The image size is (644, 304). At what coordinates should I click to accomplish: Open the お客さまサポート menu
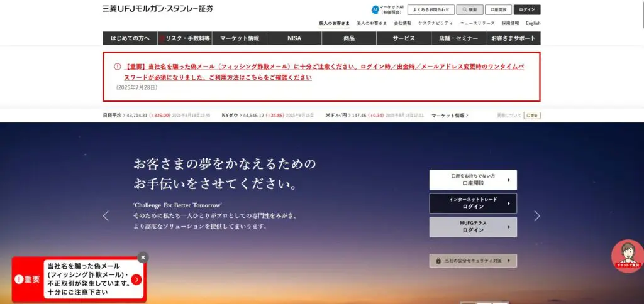click(x=513, y=38)
